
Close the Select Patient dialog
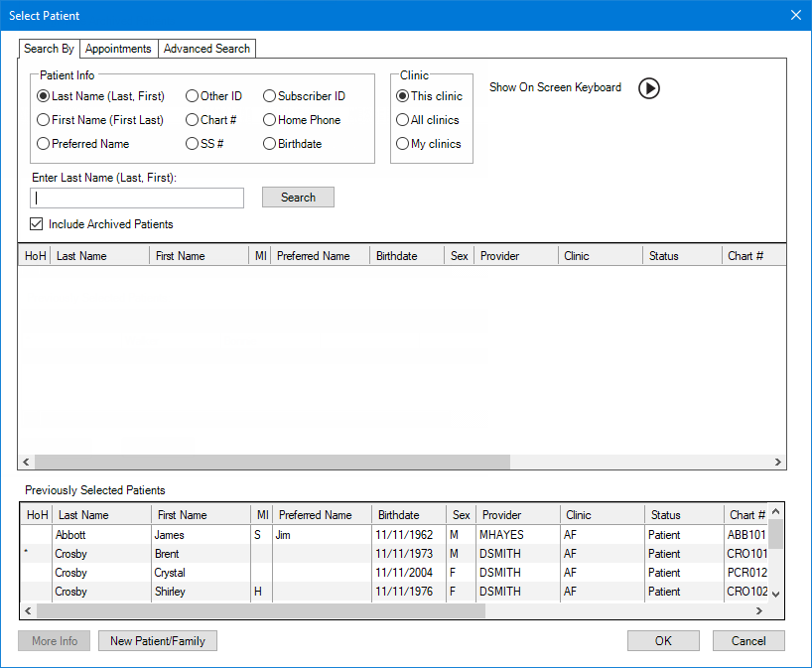pyautogui.click(x=795, y=15)
